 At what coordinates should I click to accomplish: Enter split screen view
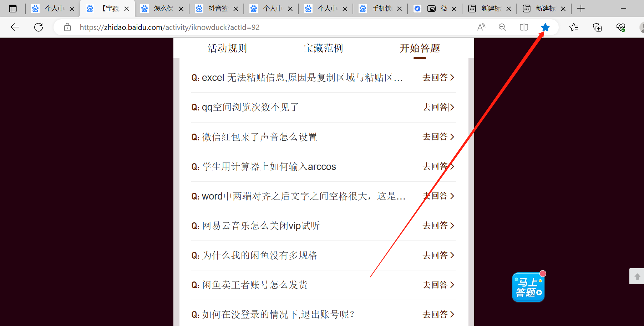pos(524,27)
